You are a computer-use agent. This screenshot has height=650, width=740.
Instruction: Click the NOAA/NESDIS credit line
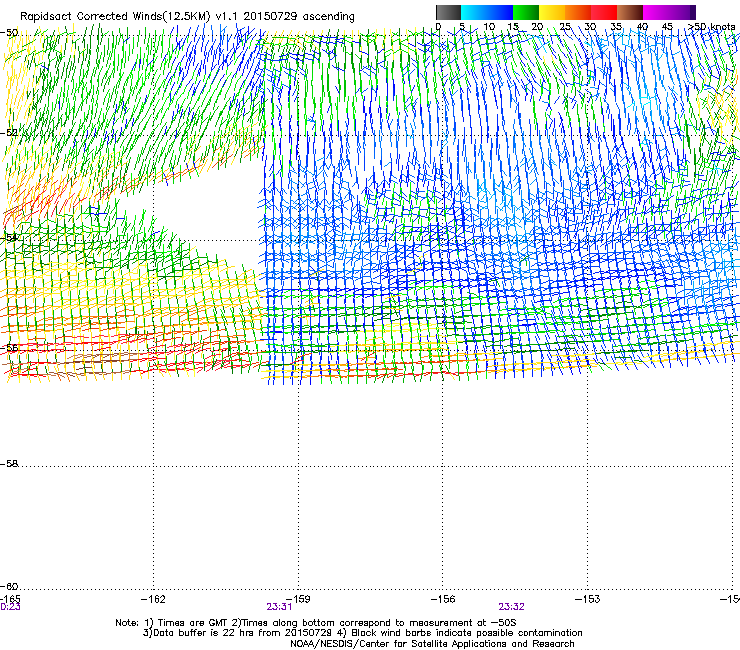pos(432,644)
